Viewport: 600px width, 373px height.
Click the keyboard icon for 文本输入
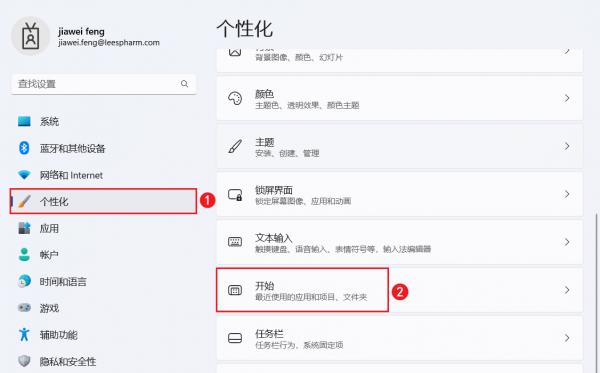click(235, 242)
